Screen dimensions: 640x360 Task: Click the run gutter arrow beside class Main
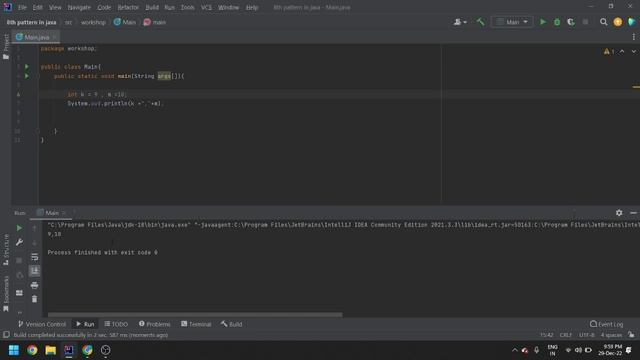[27, 67]
